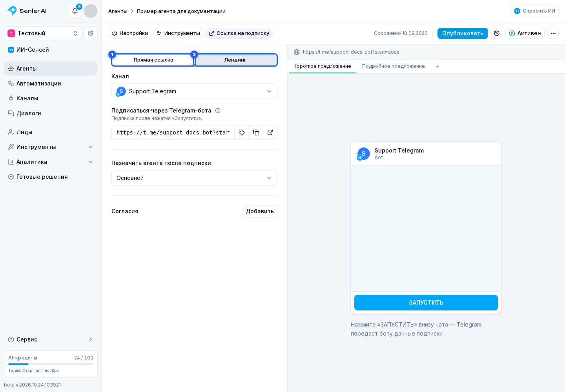Click Добавить consent button
Image resolution: width=565 pixels, height=392 pixels.
[260, 211]
